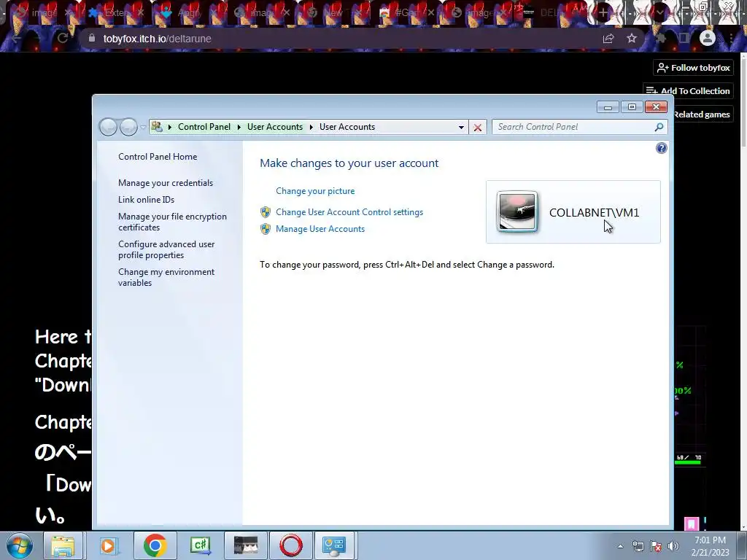Image resolution: width=747 pixels, height=560 pixels.
Task: Reload the page in Chrome
Action: click(63, 38)
